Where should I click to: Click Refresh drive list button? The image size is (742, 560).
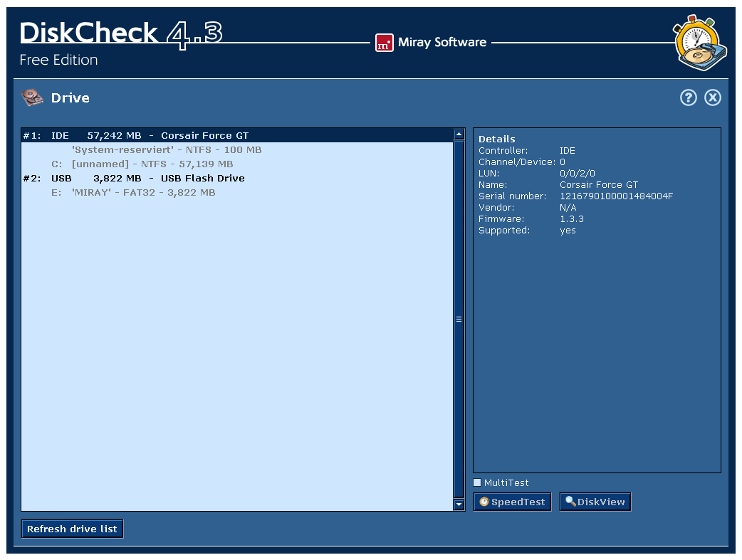point(73,529)
